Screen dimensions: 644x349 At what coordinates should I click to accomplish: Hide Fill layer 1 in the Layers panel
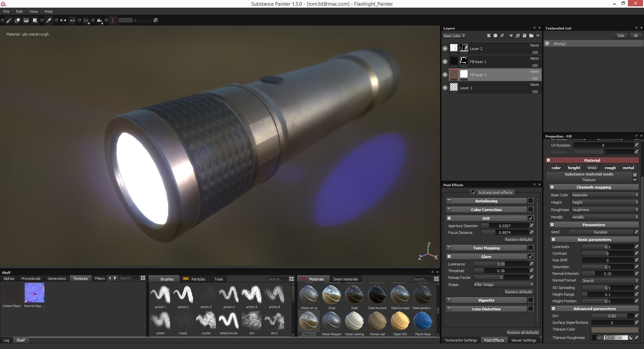pyautogui.click(x=445, y=61)
